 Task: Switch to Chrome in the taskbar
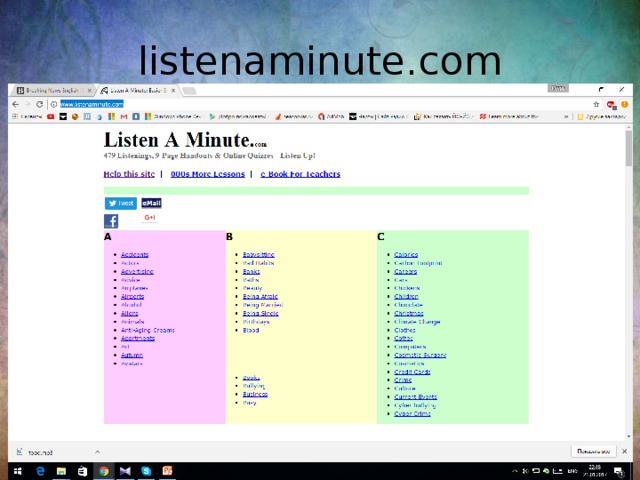click(x=104, y=471)
